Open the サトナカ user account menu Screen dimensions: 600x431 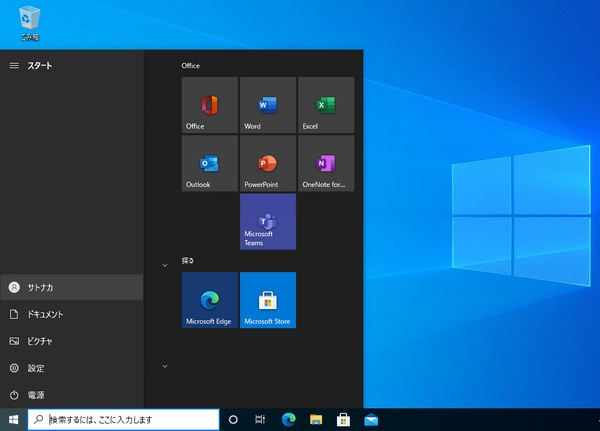click(72, 287)
